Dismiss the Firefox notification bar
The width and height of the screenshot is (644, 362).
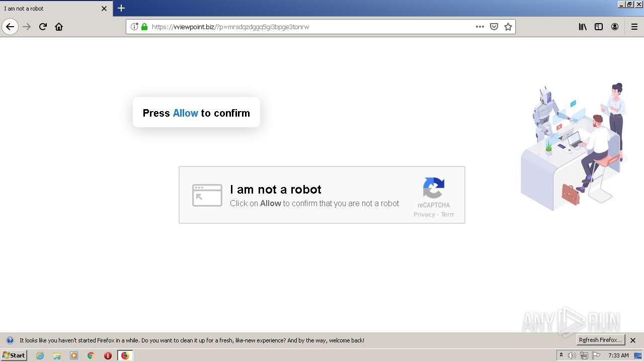pyautogui.click(x=633, y=340)
